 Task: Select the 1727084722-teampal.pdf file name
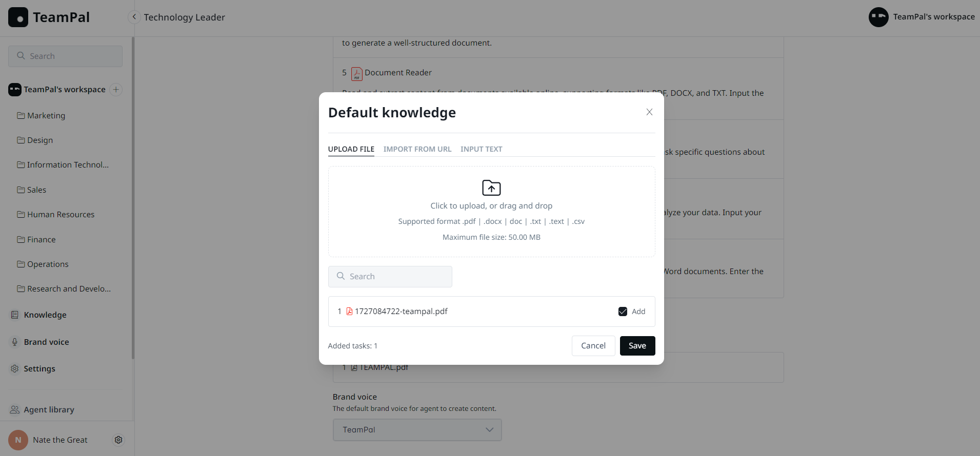coord(401,312)
